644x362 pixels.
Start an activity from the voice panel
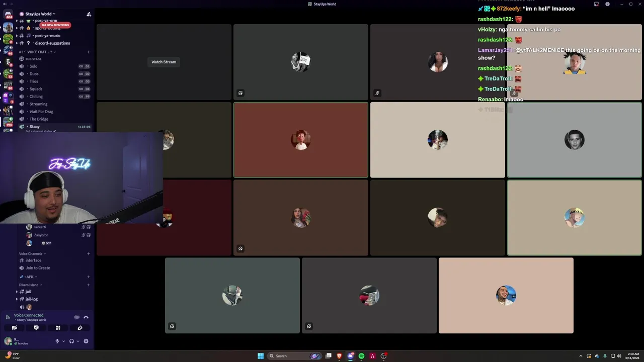coord(58,328)
